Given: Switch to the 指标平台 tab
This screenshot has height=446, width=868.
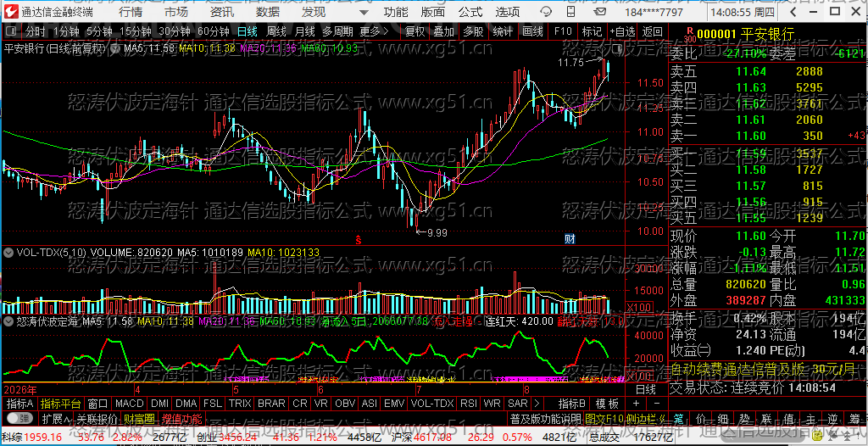Looking at the screenshot, I should point(60,404).
